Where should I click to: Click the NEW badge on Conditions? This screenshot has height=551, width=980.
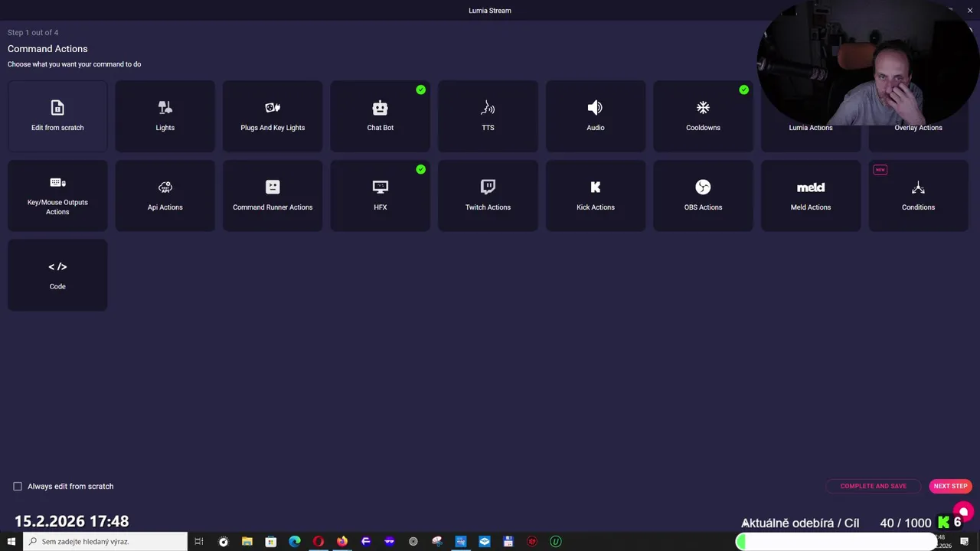[880, 170]
